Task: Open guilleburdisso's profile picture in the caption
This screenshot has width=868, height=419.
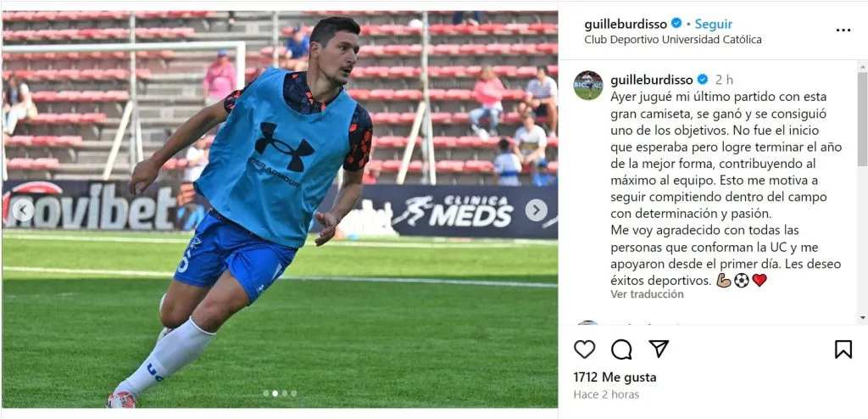Action: click(x=588, y=85)
